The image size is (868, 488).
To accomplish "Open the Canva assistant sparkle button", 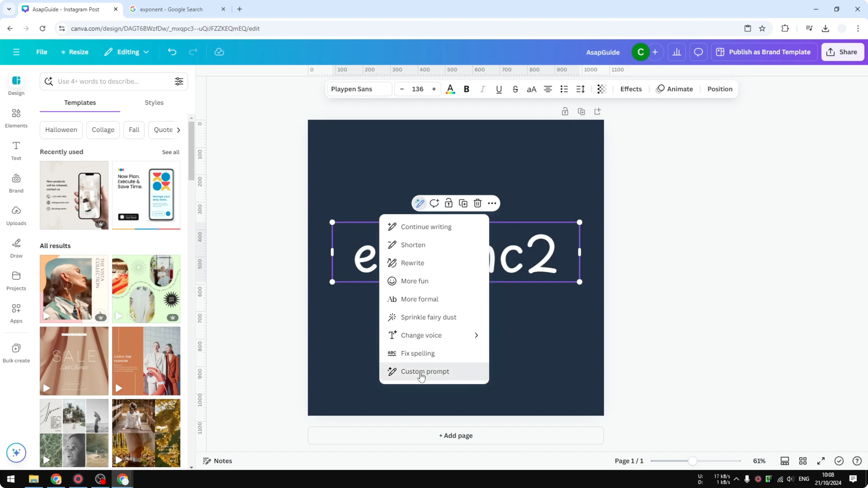I will (x=16, y=453).
